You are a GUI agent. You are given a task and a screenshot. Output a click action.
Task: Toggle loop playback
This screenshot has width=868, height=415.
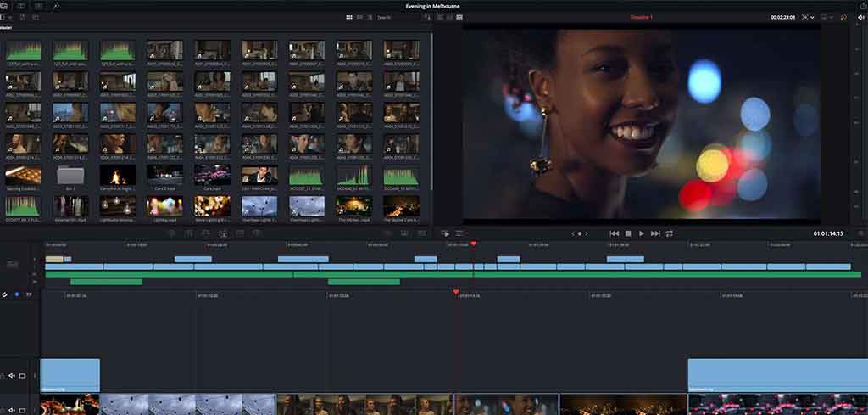tap(670, 233)
